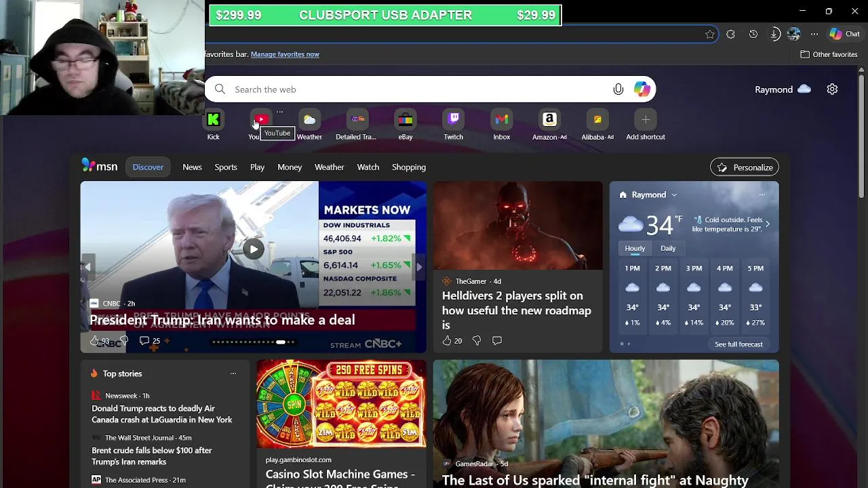The width and height of the screenshot is (868, 488).
Task: Select the Sports tab
Action: (x=226, y=167)
